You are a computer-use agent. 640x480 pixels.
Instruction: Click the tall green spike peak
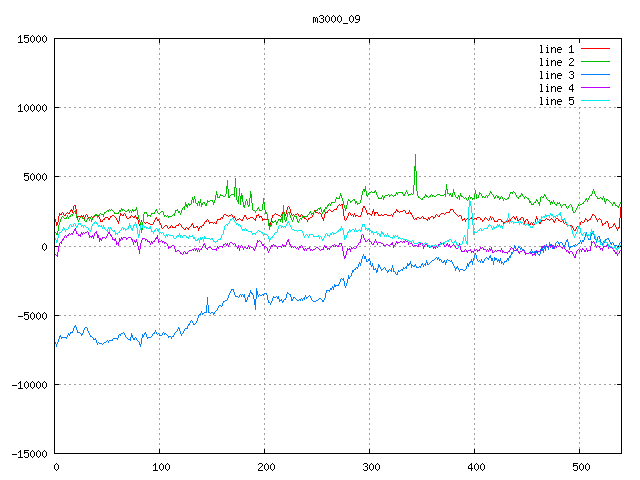pos(415,155)
